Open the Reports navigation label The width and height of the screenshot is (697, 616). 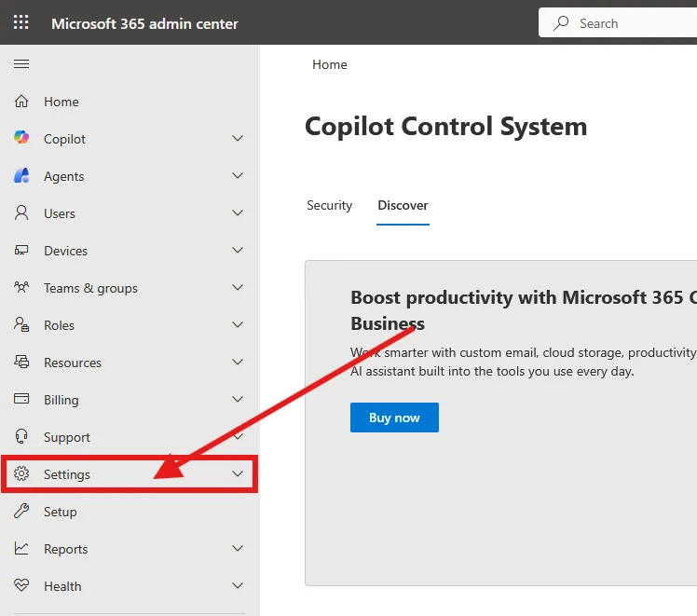(x=66, y=549)
